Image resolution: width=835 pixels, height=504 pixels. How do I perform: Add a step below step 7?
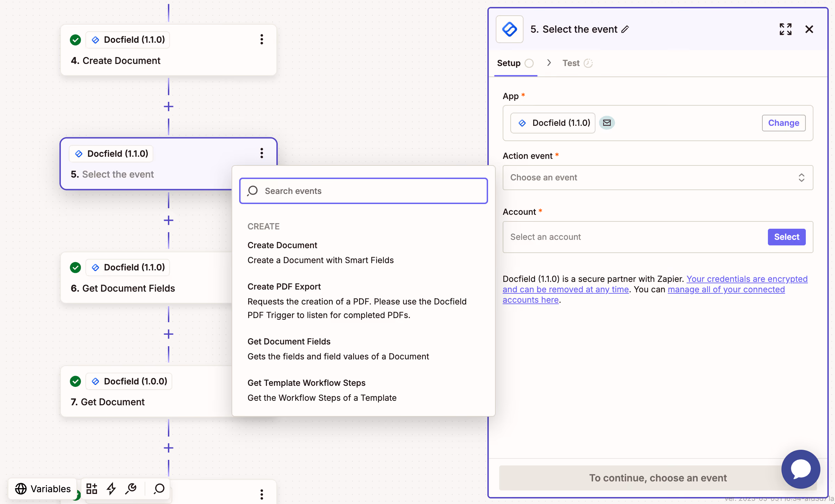[x=169, y=448]
